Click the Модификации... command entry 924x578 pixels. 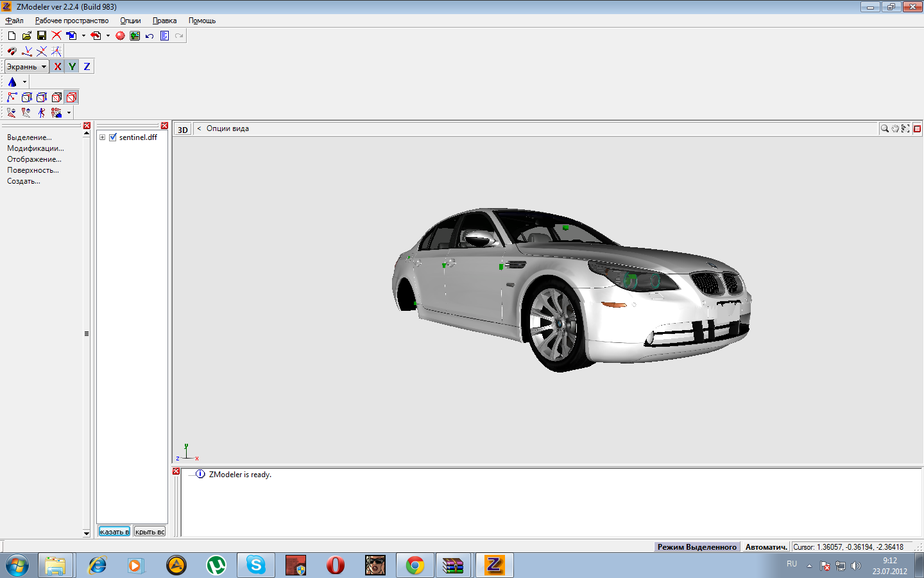[x=35, y=148]
